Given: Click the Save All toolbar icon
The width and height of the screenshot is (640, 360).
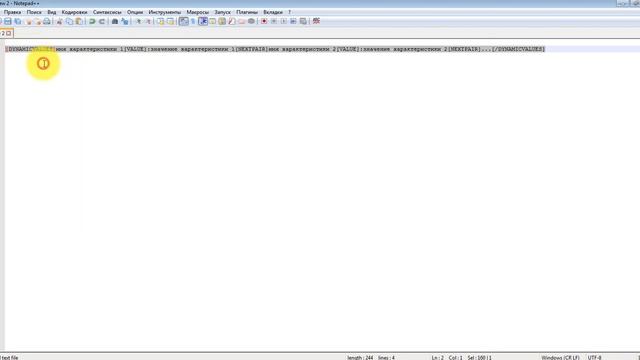Looking at the screenshot, I should (18, 21).
